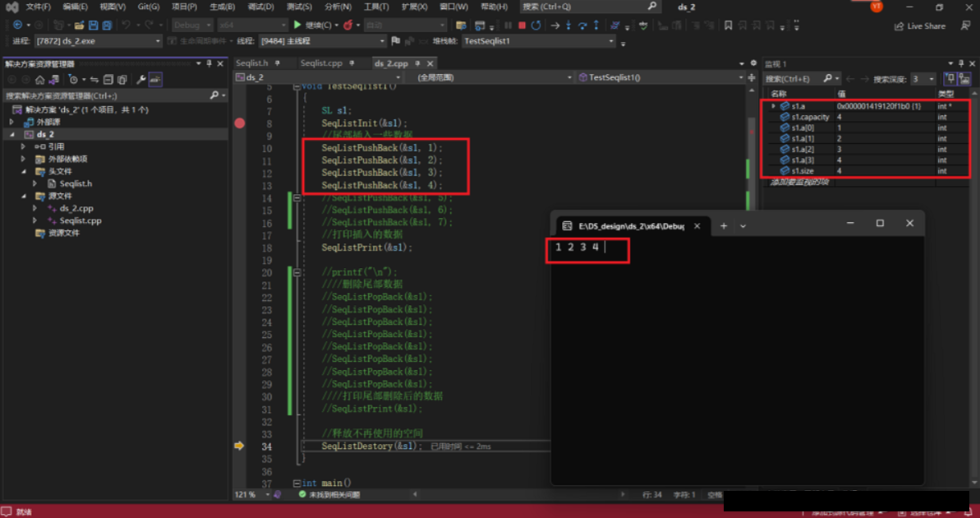The height and width of the screenshot is (518, 980).
Task: Open a new terminal tab with plus
Action: click(724, 226)
